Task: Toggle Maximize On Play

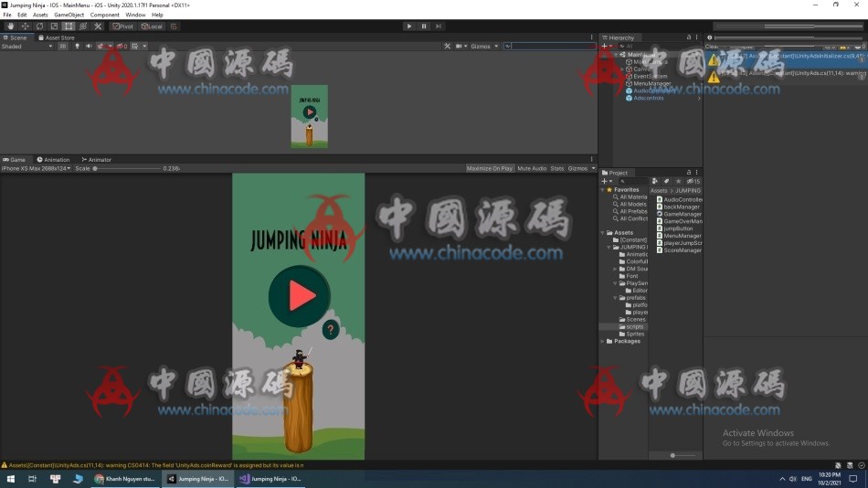Action: coord(490,168)
